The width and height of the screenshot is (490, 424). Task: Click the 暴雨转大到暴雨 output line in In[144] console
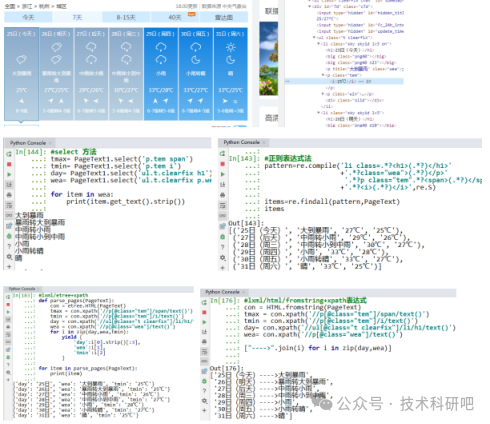[40, 222]
